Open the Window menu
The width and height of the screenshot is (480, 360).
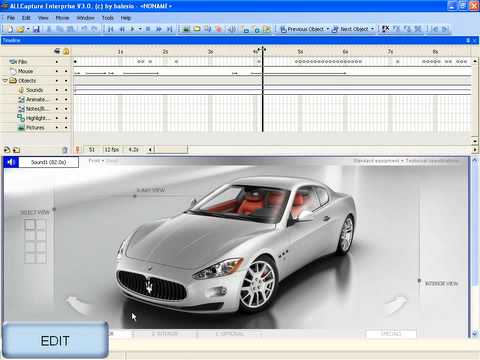point(86,18)
